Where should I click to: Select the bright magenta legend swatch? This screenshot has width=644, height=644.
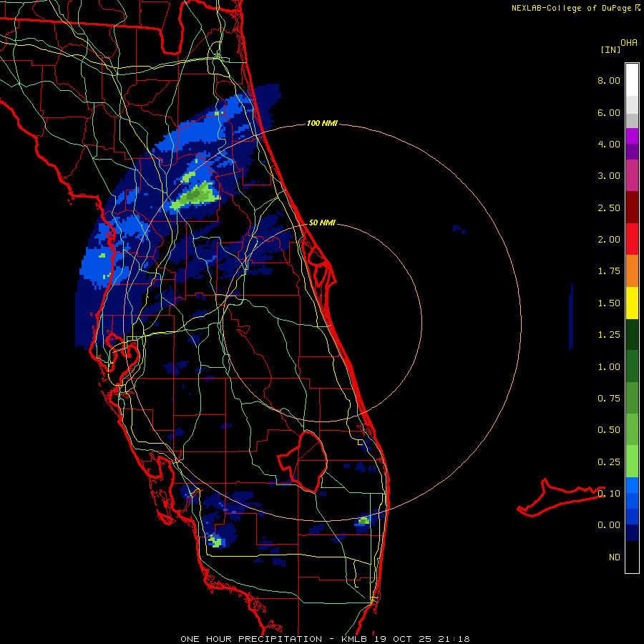pyautogui.click(x=632, y=136)
